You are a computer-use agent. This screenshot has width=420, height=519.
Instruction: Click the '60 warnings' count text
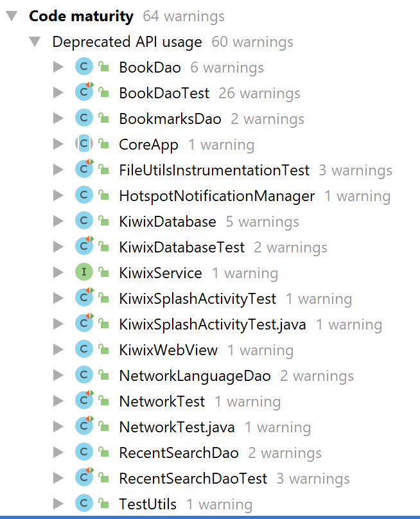click(x=252, y=42)
